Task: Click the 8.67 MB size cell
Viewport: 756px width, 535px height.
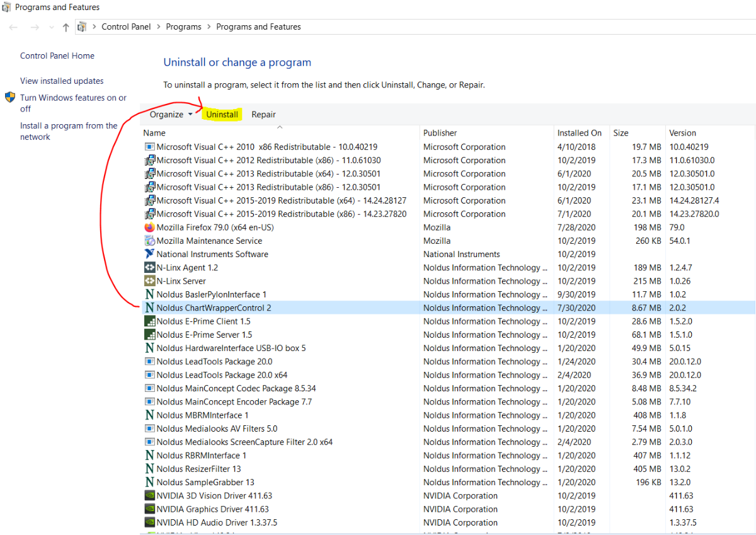Action: pyautogui.click(x=646, y=308)
